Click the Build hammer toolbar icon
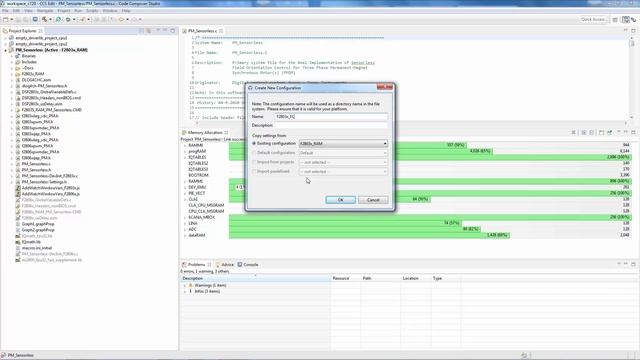Screen dimensions: 640x360 click(x=44, y=19)
